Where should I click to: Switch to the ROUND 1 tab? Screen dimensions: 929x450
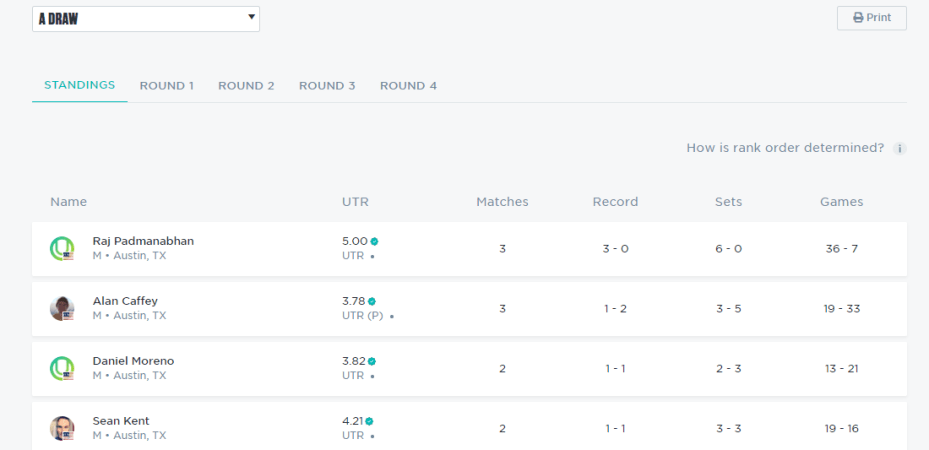click(166, 86)
